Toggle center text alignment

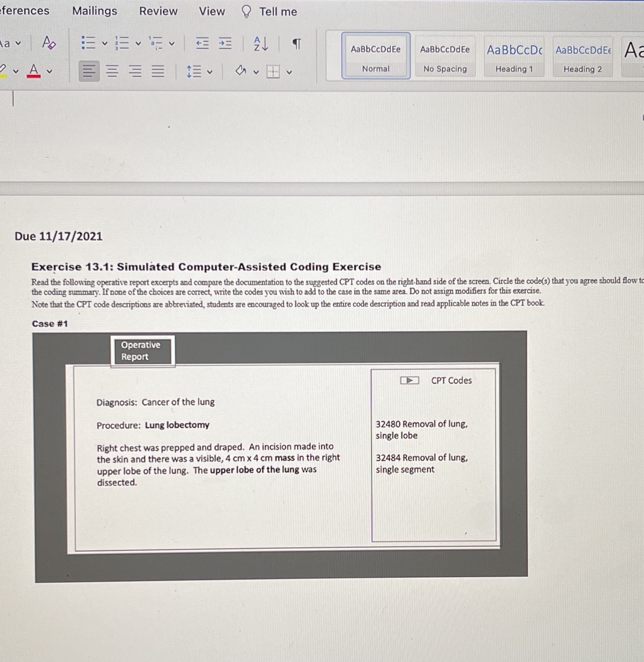coord(112,71)
